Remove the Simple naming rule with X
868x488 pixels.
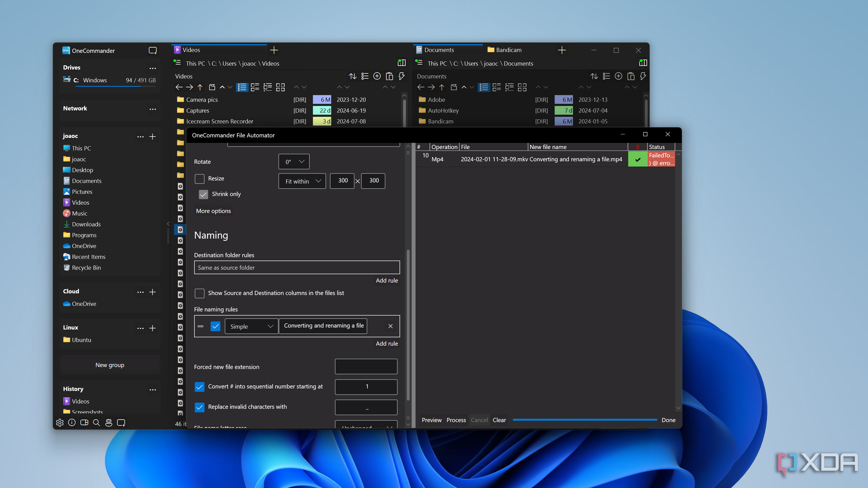point(390,326)
